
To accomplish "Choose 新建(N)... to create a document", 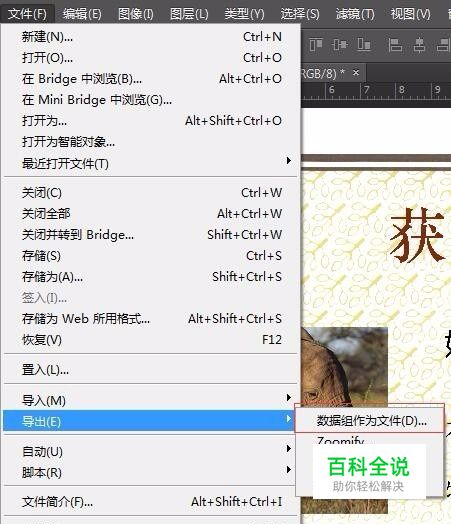I will [150, 37].
